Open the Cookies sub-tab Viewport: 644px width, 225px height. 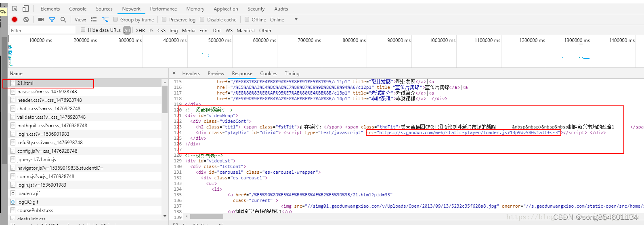[269, 73]
